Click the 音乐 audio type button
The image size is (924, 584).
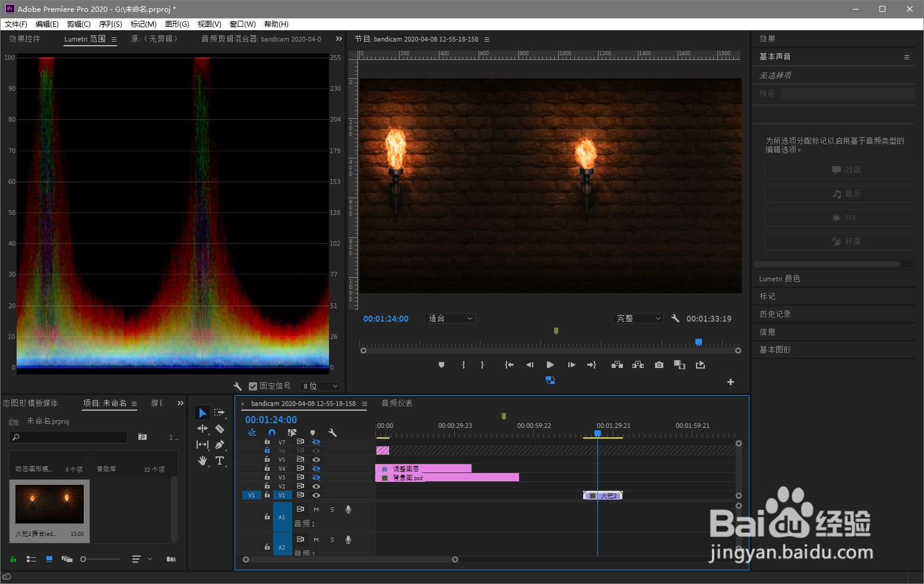[x=839, y=194]
